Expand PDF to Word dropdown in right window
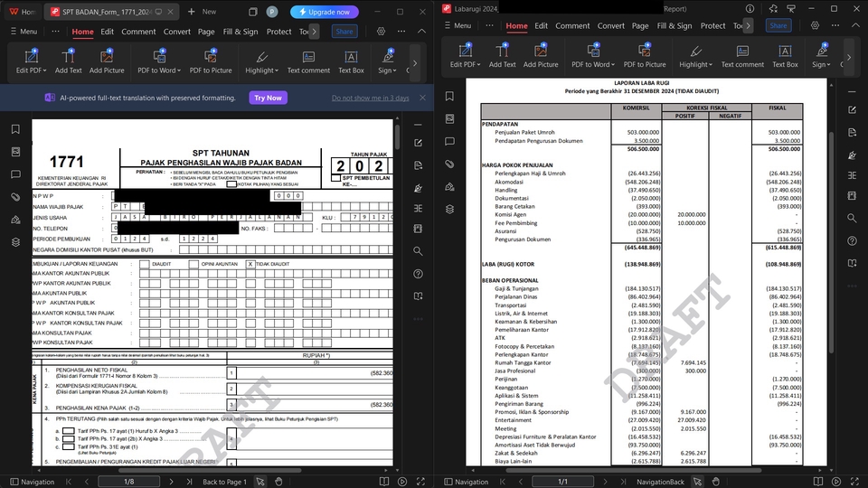The width and height of the screenshot is (868, 488). tap(613, 65)
